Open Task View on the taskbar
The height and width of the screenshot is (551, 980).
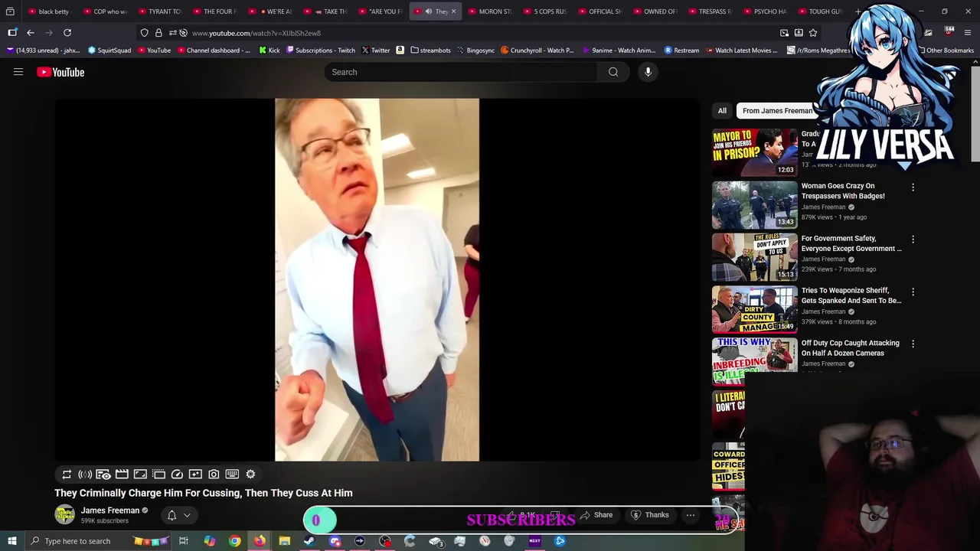coord(184,541)
